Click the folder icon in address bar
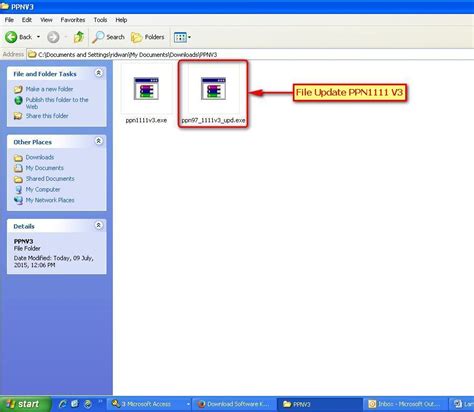Viewport: 474px width, 412px height. 32,54
